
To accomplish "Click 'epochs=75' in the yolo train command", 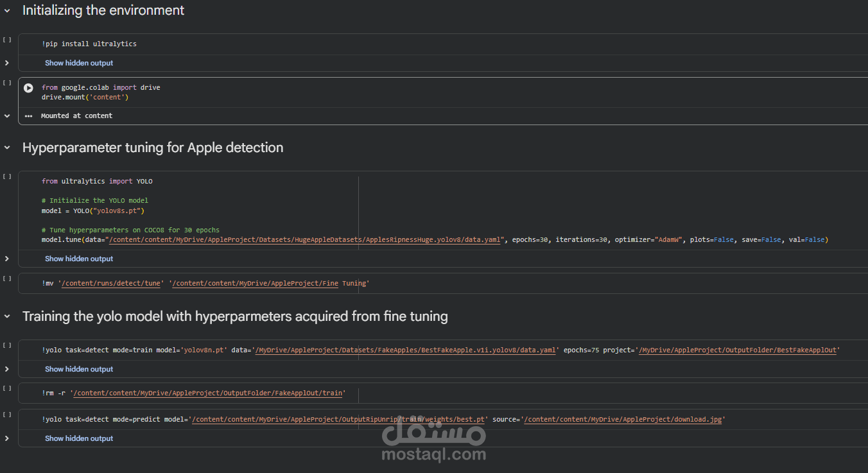I will tap(581, 350).
